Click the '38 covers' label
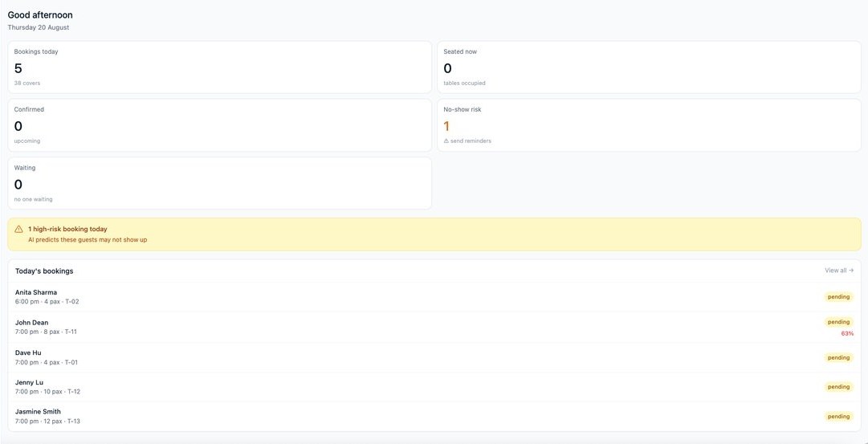Viewport: 868px width, 444px height. [x=27, y=83]
